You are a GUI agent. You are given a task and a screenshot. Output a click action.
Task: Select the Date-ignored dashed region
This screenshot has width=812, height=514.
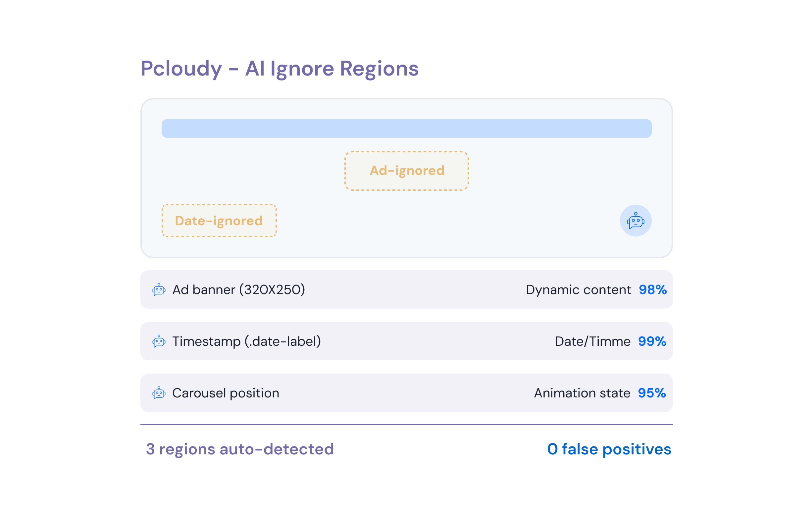tap(219, 221)
